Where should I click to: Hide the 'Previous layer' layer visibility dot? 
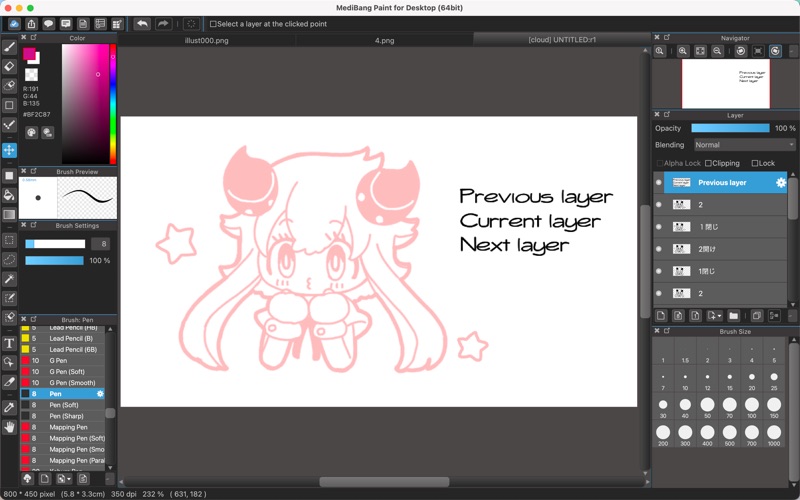click(659, 183)
